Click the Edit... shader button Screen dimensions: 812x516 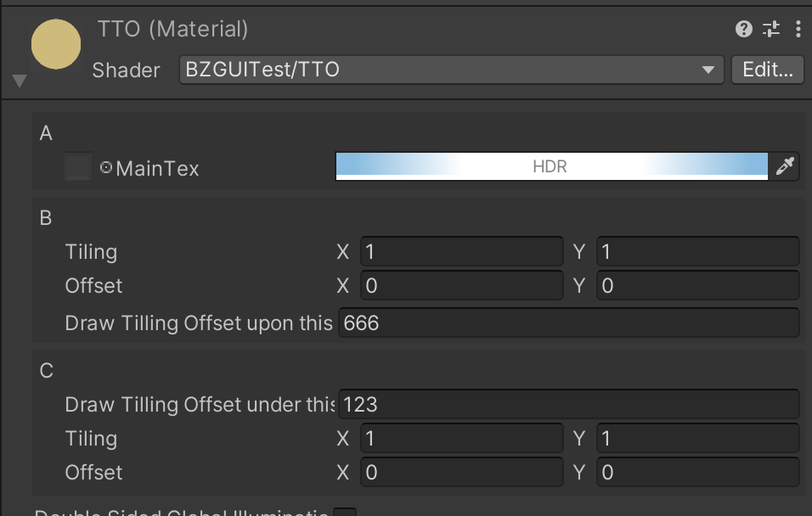pos(767,70)
